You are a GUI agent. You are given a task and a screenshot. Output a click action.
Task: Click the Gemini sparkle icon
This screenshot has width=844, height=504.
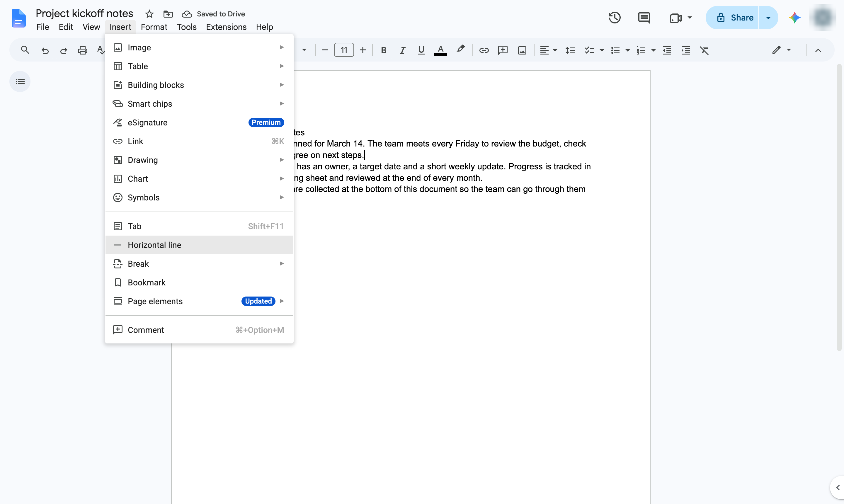pyautogui.click(x=794, y=18)
